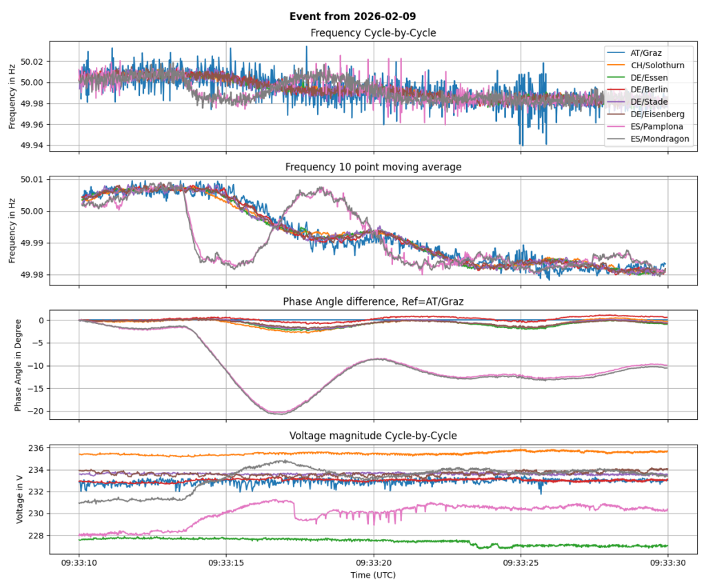Click the 'Frequency Cycle-by-Cycle' subplot title

373,33
